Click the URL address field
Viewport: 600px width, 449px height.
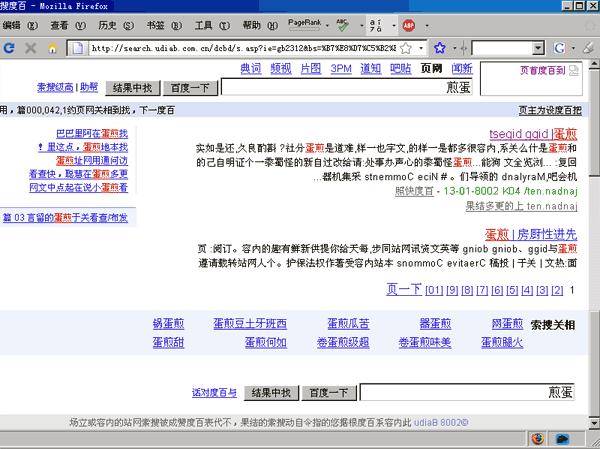click(244, 48)
